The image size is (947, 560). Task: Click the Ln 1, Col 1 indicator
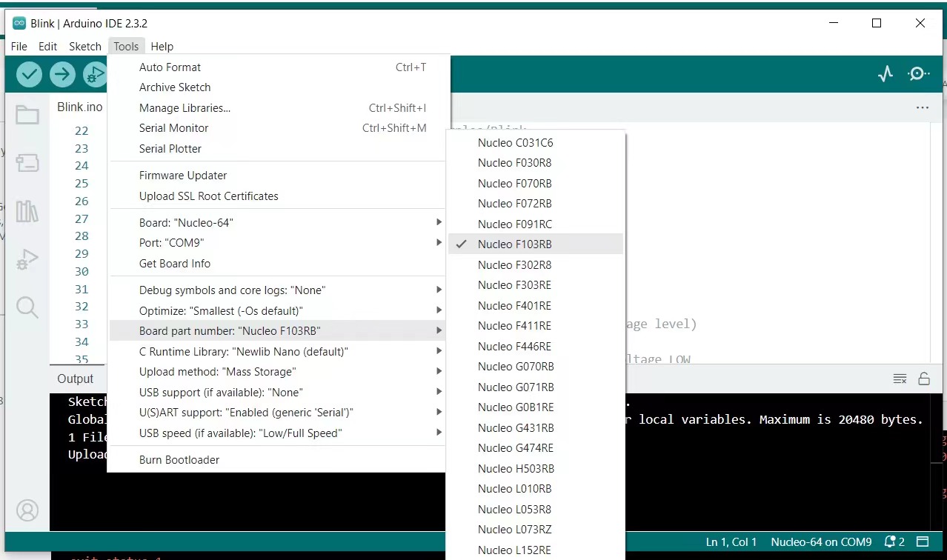click(x=731, y=542)
